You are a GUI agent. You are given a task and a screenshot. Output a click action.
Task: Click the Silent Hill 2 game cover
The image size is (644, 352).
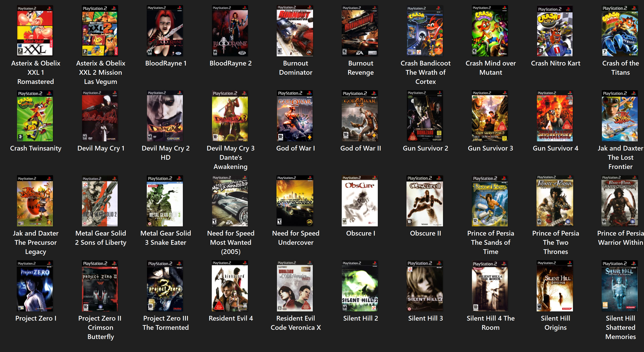[x=360, y=286]
